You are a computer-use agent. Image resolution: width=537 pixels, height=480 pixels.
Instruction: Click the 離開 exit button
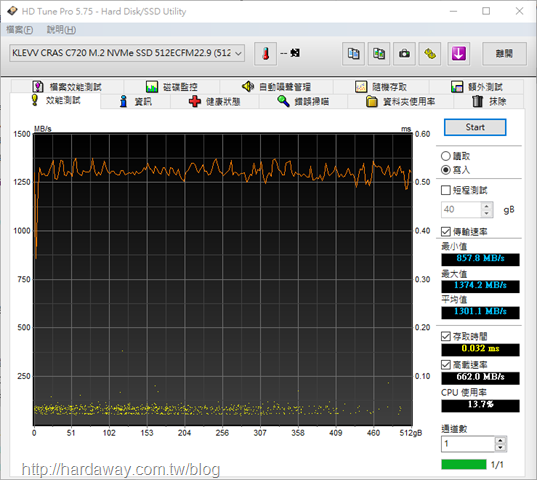[x=504, y=54]
